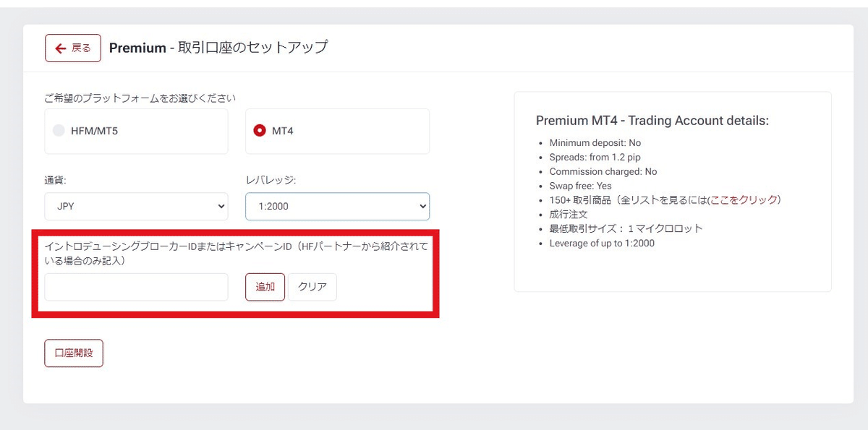Click the 'Minimum deposit: No' text

595,142
